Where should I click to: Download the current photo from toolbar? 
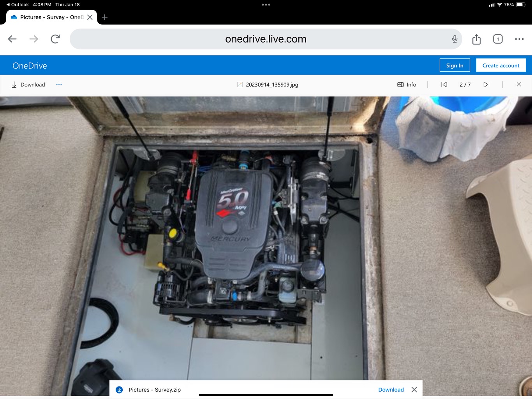[28, 85]
